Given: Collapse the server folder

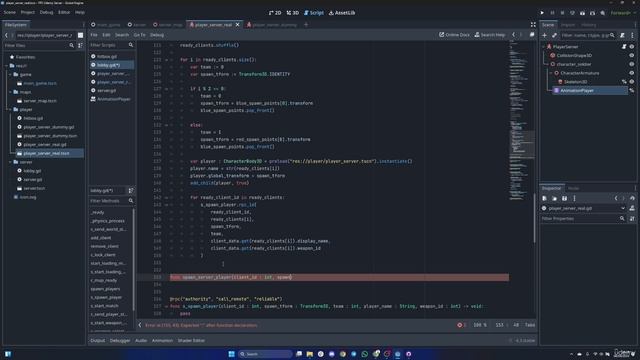Looking at the screenshot, I should (11, 162).
